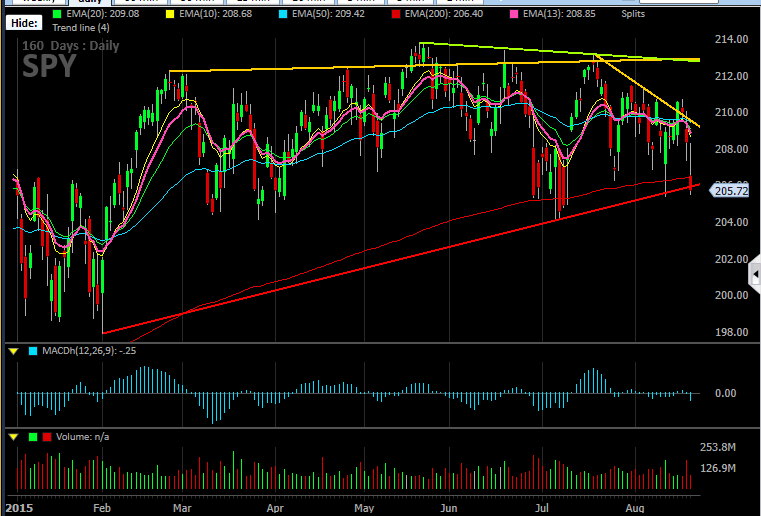Click the May label on time axis
This screenshot has width=761, height=516.
364,508
